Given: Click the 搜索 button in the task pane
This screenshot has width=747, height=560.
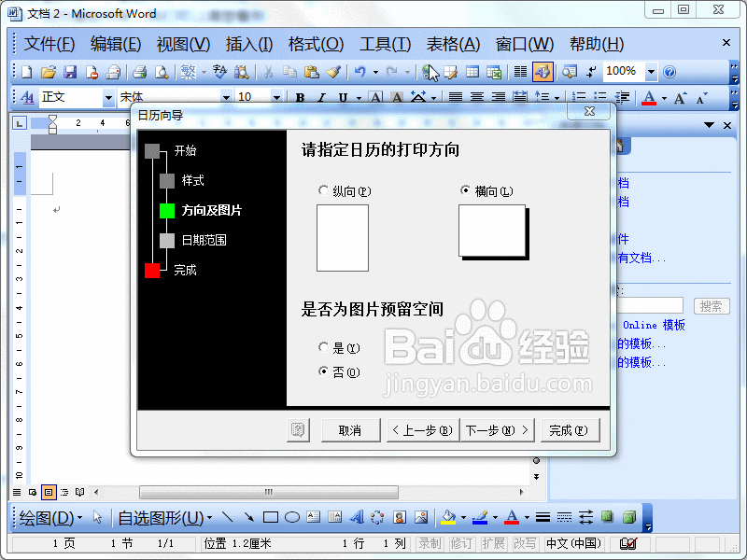Looking at the screenshot, I should 712,306.
